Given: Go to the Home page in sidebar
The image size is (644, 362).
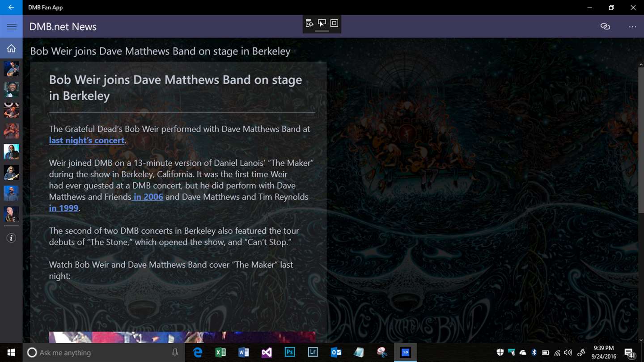Looking at the screenshot, I should (x=11, y=48).
